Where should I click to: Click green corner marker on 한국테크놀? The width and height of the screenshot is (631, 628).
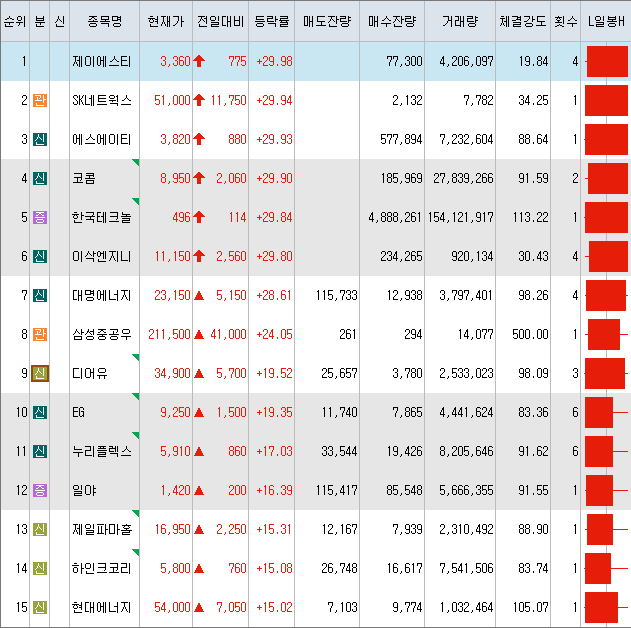[x=136, y=201]
